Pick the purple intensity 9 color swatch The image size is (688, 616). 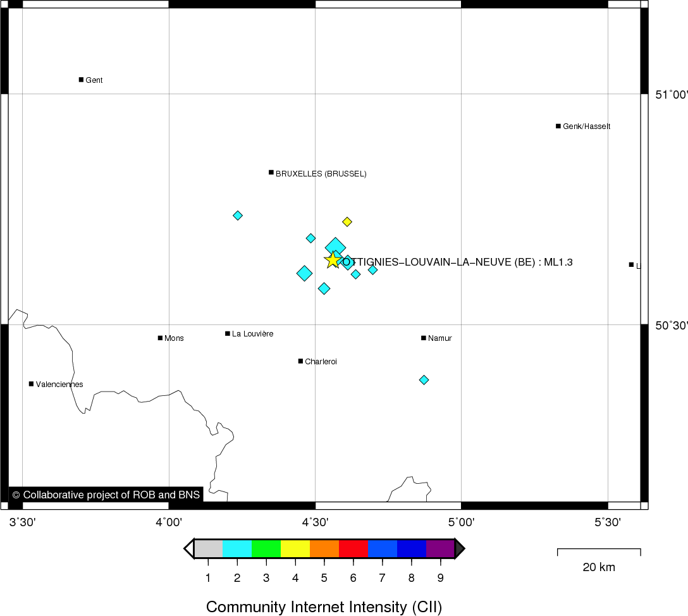tap(440, 549)
